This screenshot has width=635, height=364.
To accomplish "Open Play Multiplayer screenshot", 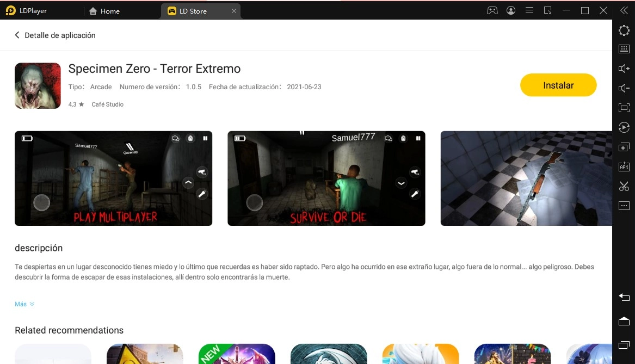I will [x=113, y=178].
